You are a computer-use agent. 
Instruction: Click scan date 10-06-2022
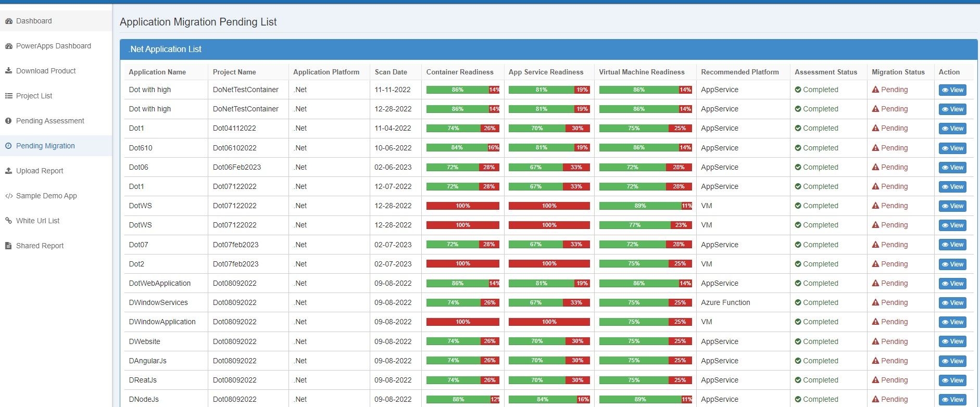point(393,148)
